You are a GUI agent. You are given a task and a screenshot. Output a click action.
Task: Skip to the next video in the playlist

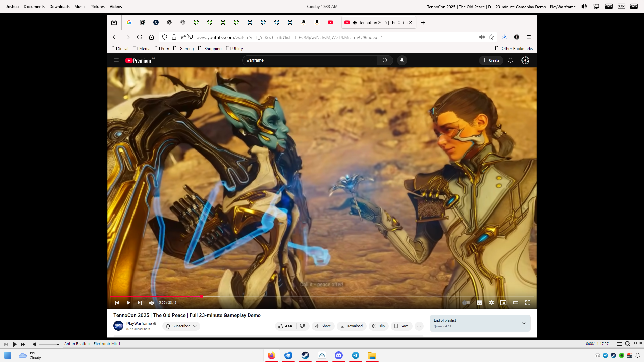(140, 303)
